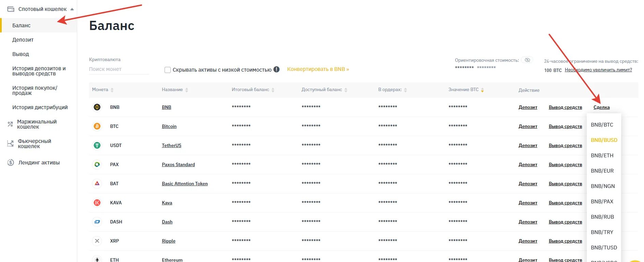Focus the Поиск монет search field

point(119,69)
